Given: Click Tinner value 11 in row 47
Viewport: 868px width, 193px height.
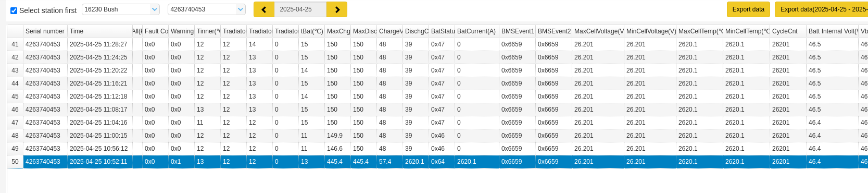Looking at the screenshot, I should (208, 123).
